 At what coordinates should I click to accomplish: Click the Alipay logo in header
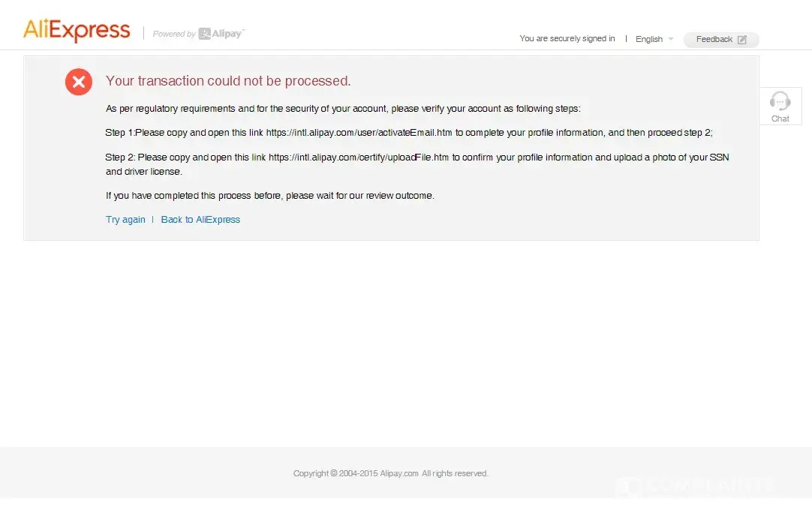(221, 34)
